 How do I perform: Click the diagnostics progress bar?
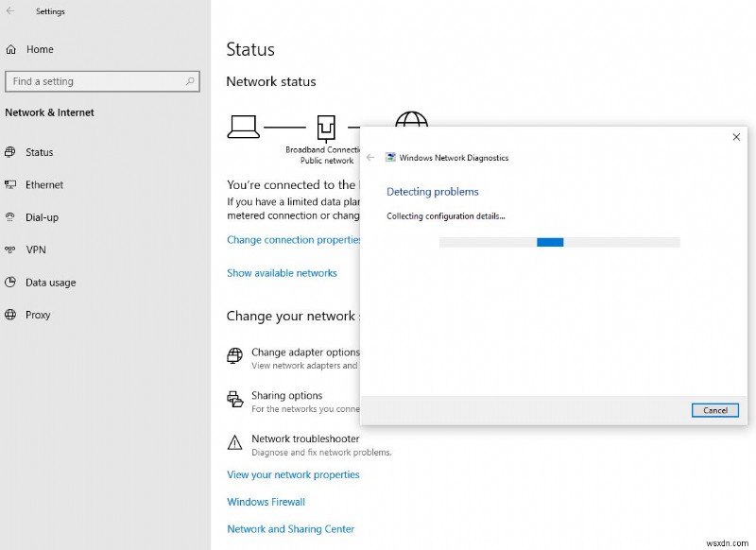coord(559,242)
